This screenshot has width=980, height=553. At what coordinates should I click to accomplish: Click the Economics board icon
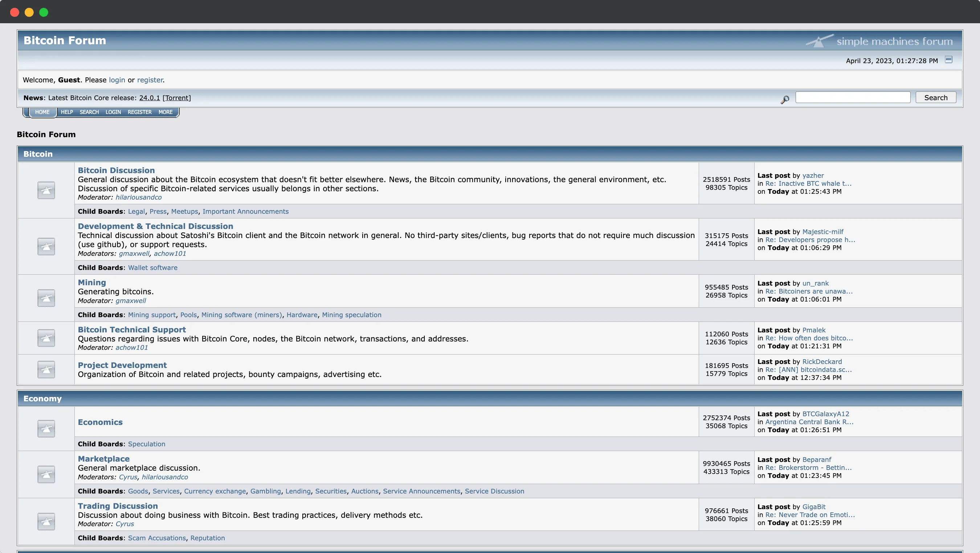pyautogui.click(x=46, y=428)
